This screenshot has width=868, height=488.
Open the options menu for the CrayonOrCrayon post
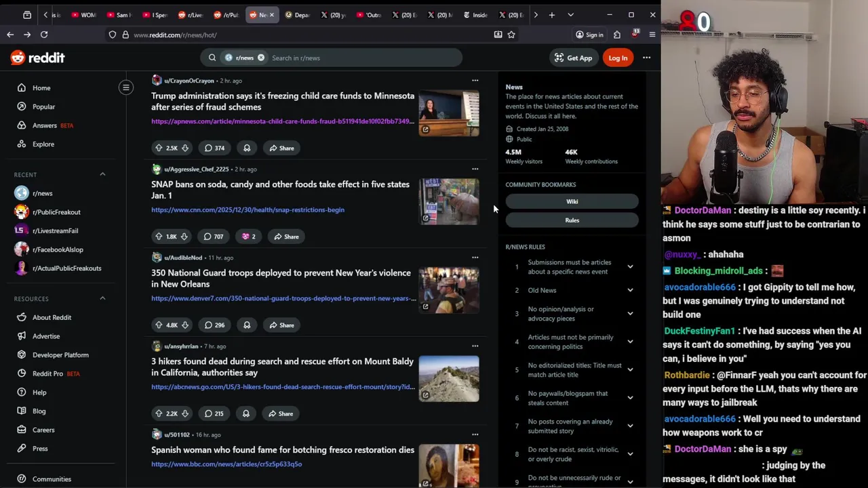pos(475,81)
